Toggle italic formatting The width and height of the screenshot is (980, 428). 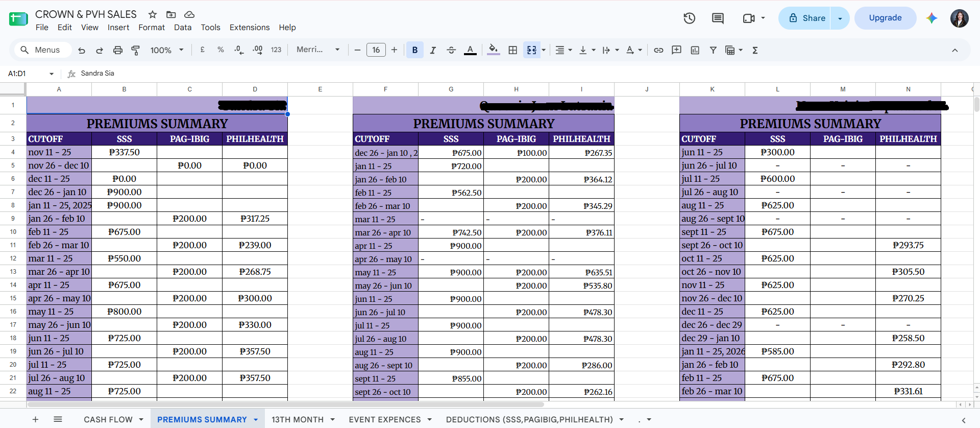433,50
